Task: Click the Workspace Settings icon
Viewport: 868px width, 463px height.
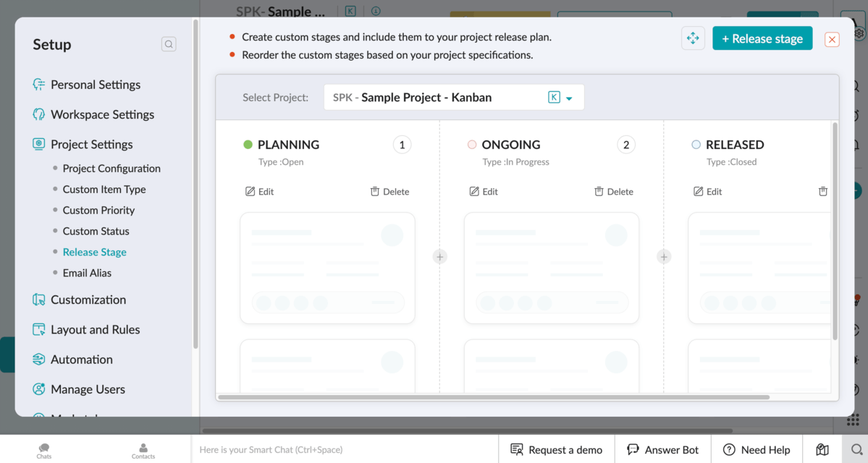Action: (38, 114)
